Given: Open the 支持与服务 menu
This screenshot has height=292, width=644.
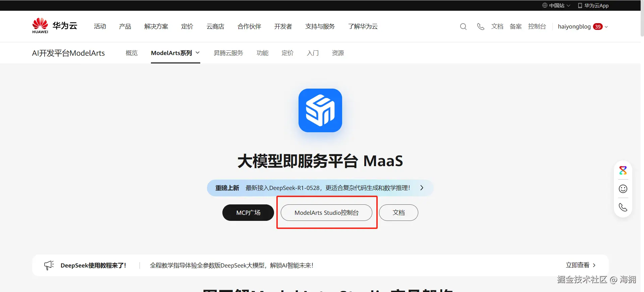Looking at the screenshot, I should pyautogui.click(x=320, y=27).
